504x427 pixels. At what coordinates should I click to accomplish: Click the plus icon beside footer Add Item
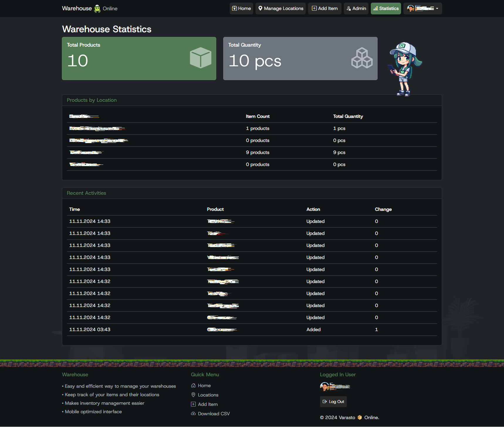[x=193, y=404]
